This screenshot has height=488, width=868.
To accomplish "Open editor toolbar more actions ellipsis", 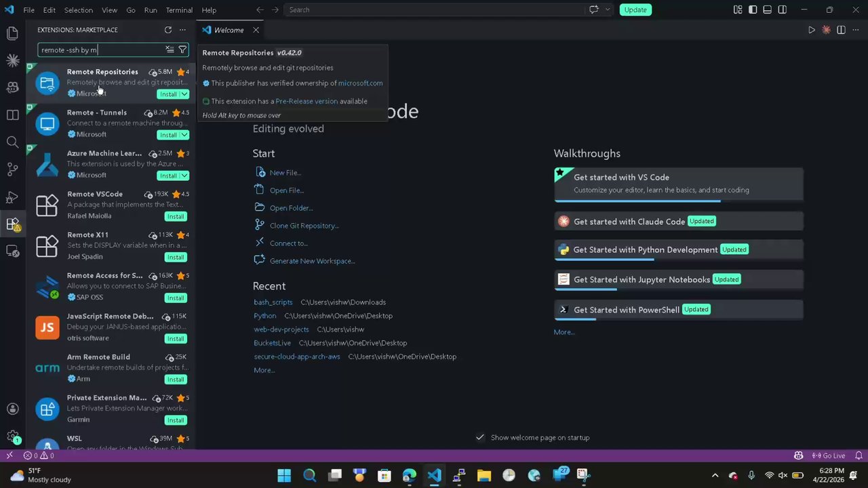I will pyautogui.click(x=856, y=30).
